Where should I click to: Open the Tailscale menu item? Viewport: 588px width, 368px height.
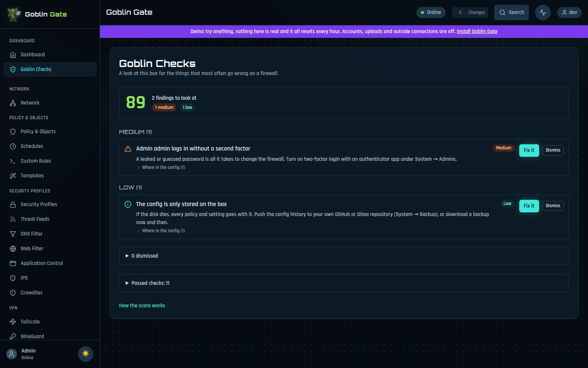[x=50, y=322]
